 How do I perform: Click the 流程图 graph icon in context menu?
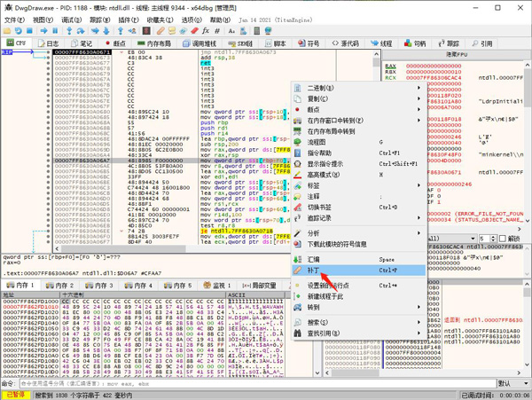pyautogui.click(x=298, y=142)
